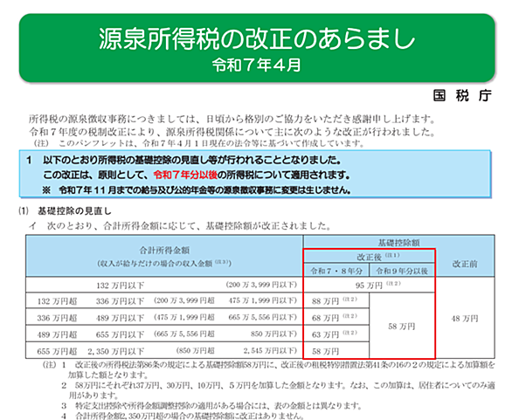Image resolution: width=512 pixels, height=420 pixels.
Task: Click the red text '令和7年分以後'
Action: click(x=185, y=176)
